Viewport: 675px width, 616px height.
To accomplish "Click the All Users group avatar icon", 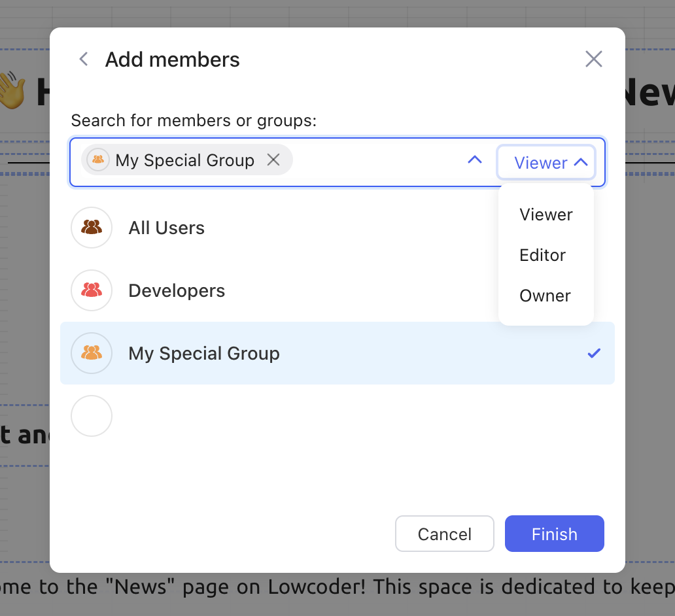I will pyautogui.click(x=92, y=228).
